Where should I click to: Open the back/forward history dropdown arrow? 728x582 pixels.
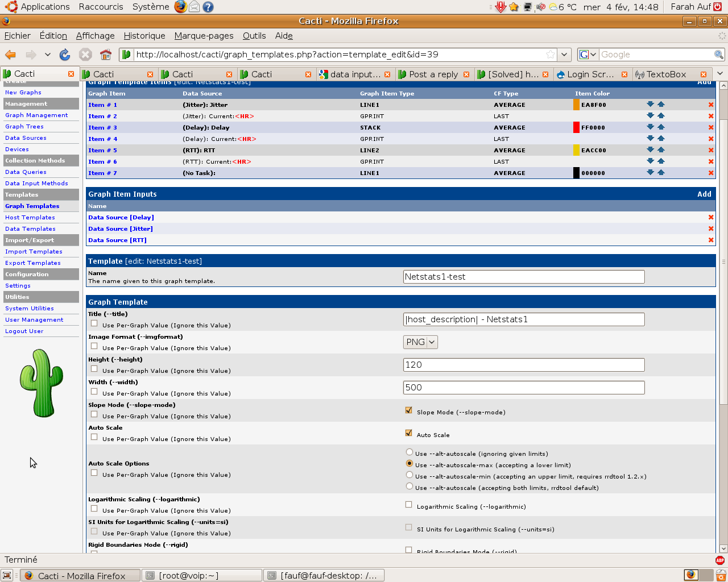coord(48,55)
